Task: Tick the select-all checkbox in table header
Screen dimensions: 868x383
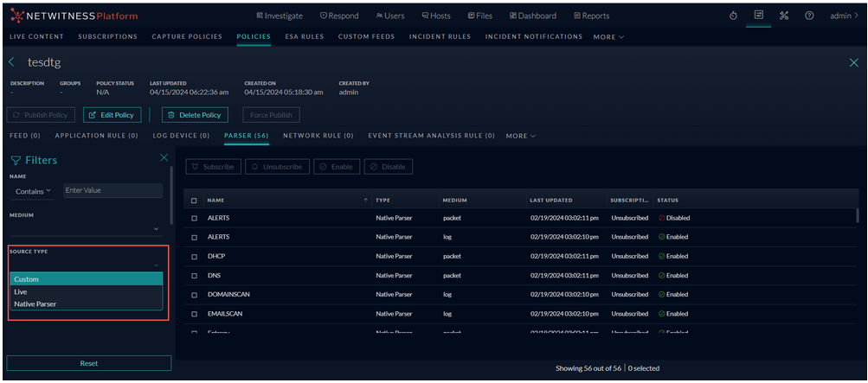Action: (194, 201)
